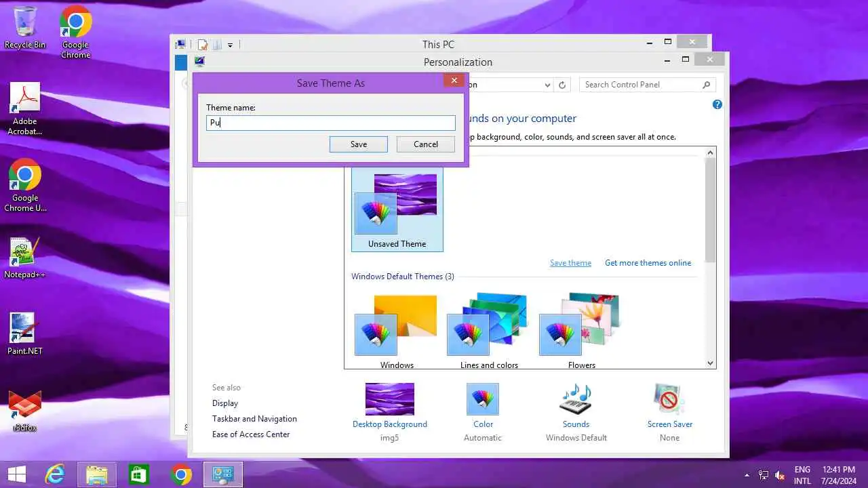This screenshot has width=868, height=488.
Task: Select the Paint.NET desktop icon
Action: 25,333
